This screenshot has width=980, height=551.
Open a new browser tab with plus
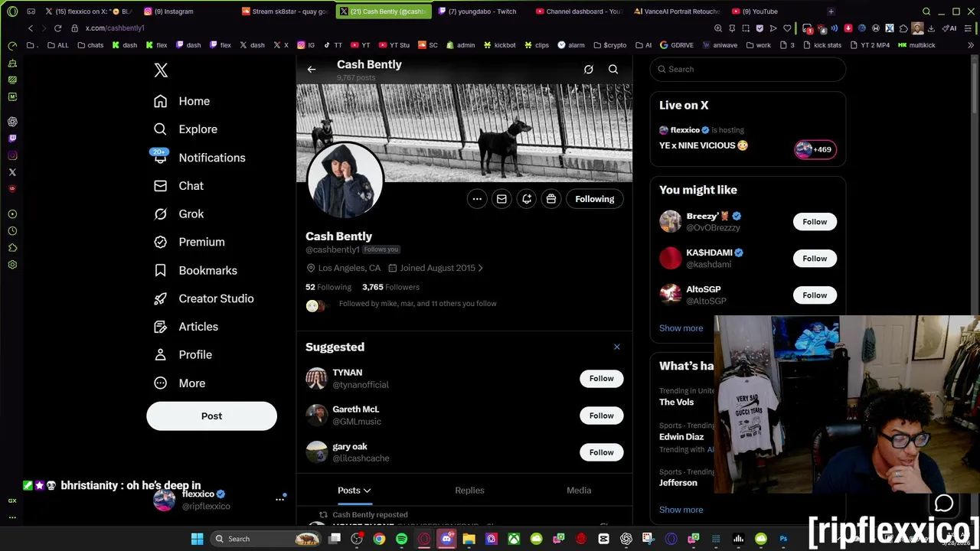(x=831, y=11)
